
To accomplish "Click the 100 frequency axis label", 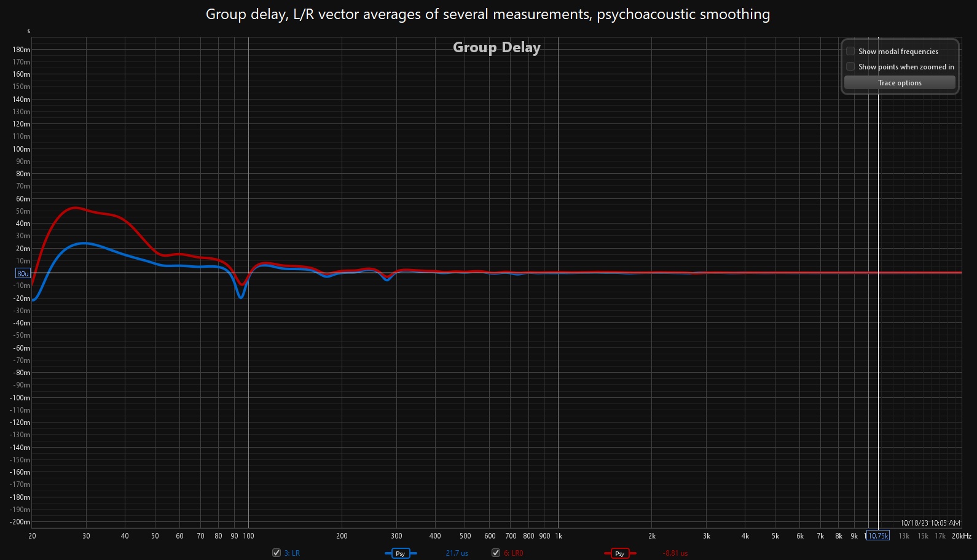I will [x=248, y=536].
